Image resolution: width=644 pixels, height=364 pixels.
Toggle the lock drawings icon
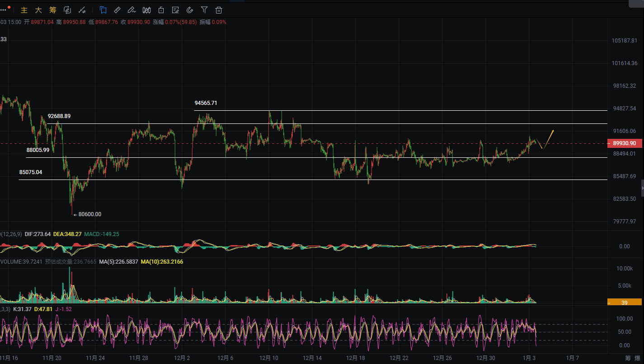161,9
